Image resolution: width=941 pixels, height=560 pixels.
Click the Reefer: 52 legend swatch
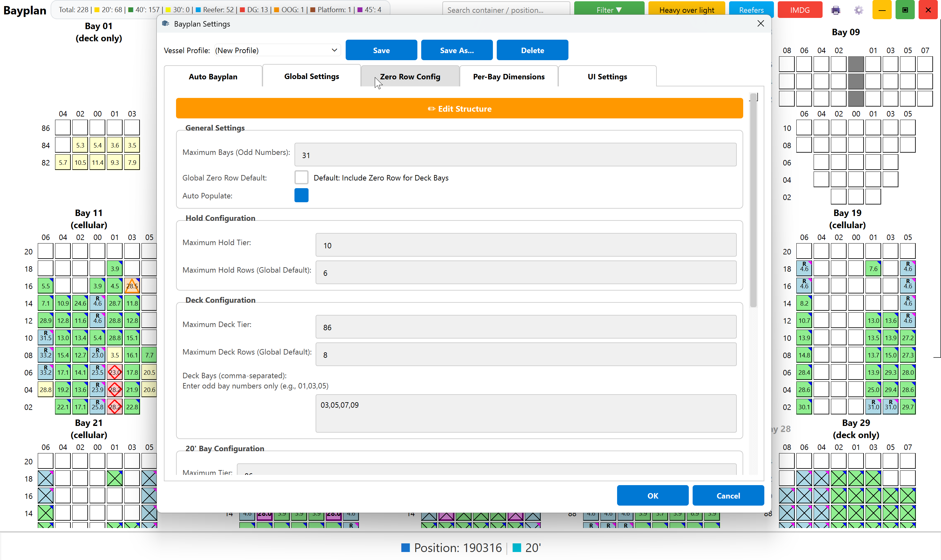pyautogui.click(x=198, y=10)
